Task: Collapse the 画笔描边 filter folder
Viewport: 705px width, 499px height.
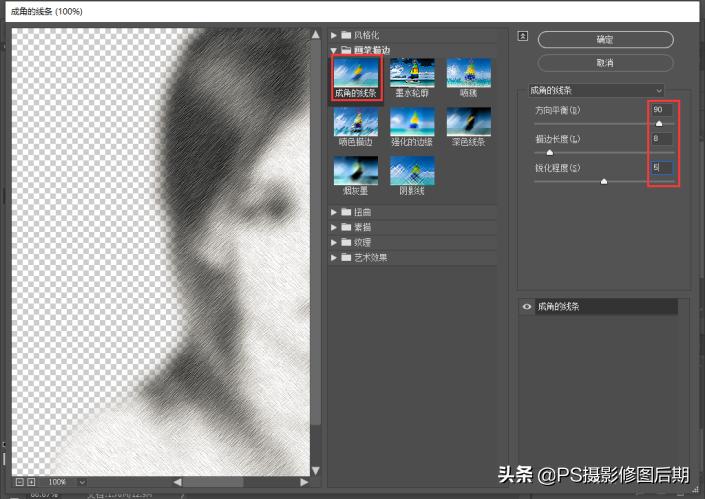Action: [334, 50]
